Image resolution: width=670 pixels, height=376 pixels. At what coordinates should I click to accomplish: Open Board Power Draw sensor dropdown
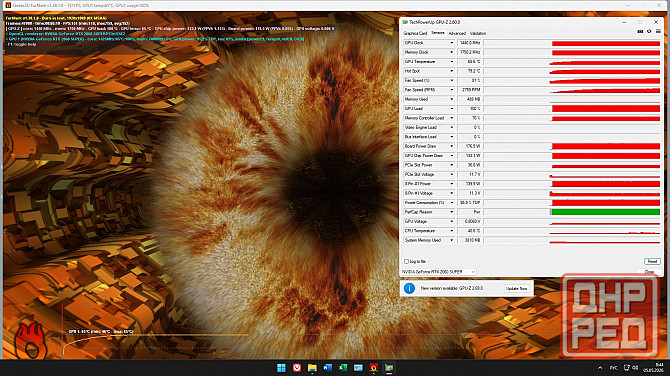(451, 146)
